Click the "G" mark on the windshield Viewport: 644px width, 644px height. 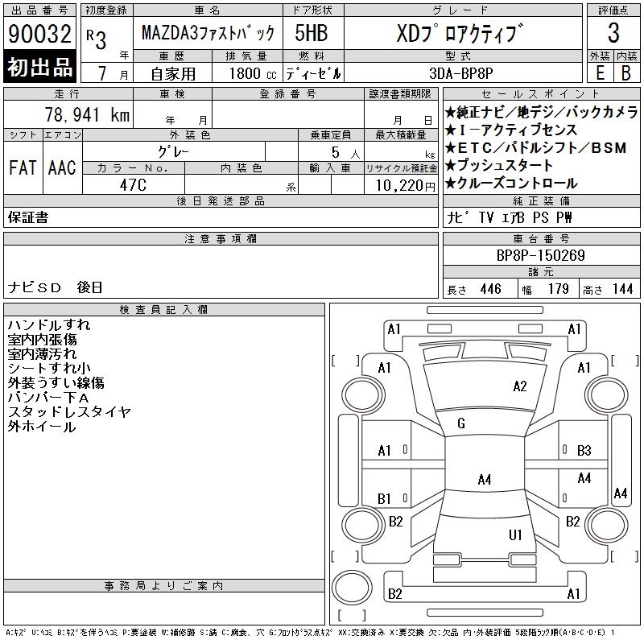(x=461, y=423)
